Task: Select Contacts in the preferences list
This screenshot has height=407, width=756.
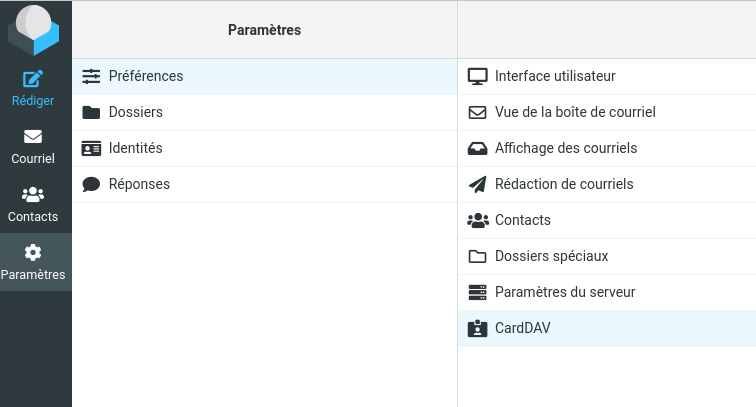Action: [x=523, y=220]
